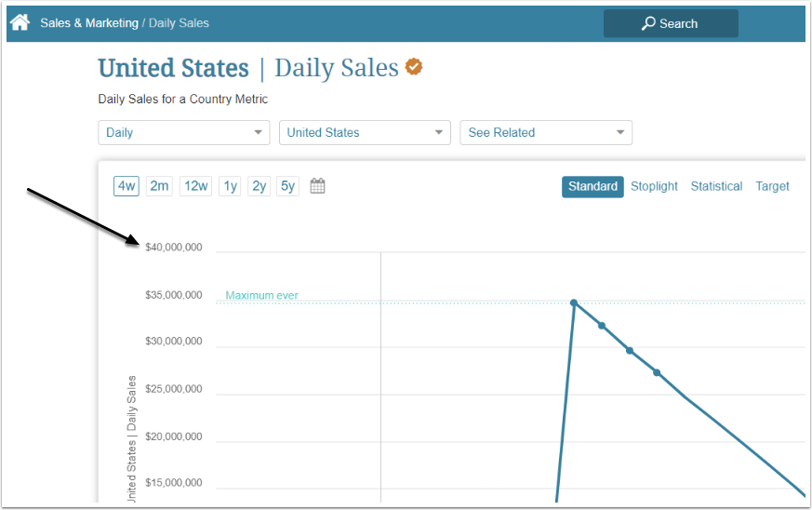This screenshot has height=510, width=812.
Task: Click the Maximum ever reference line label
Action: 261,295
